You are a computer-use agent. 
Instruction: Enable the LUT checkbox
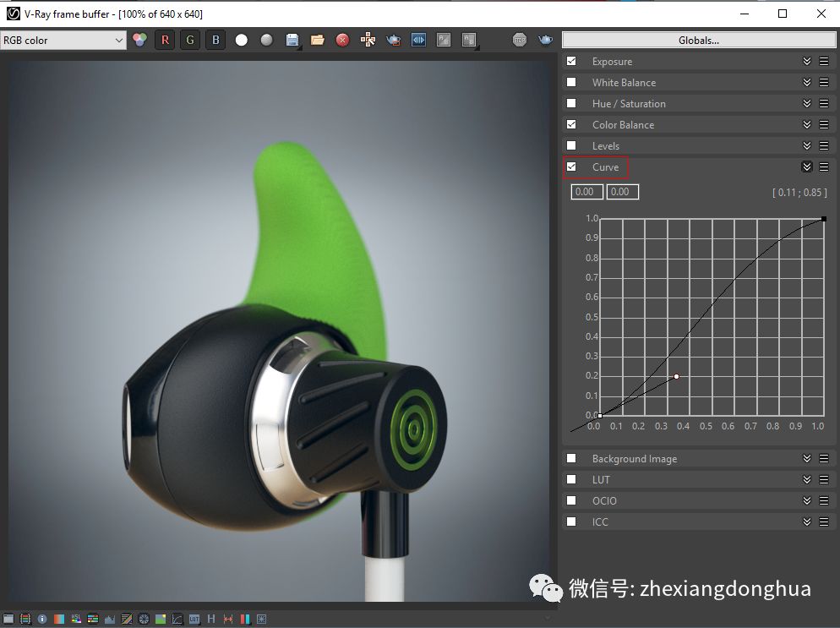[571, 479]
